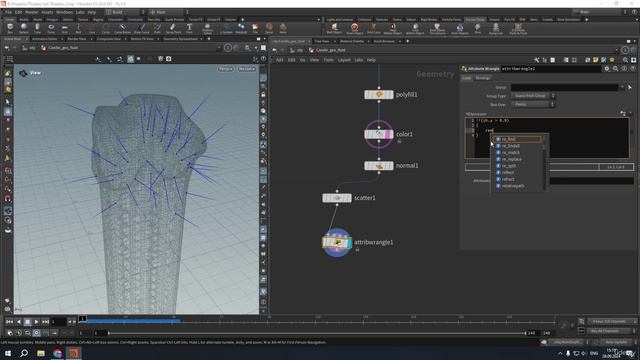Click the Play forward button

pos(36,322)
